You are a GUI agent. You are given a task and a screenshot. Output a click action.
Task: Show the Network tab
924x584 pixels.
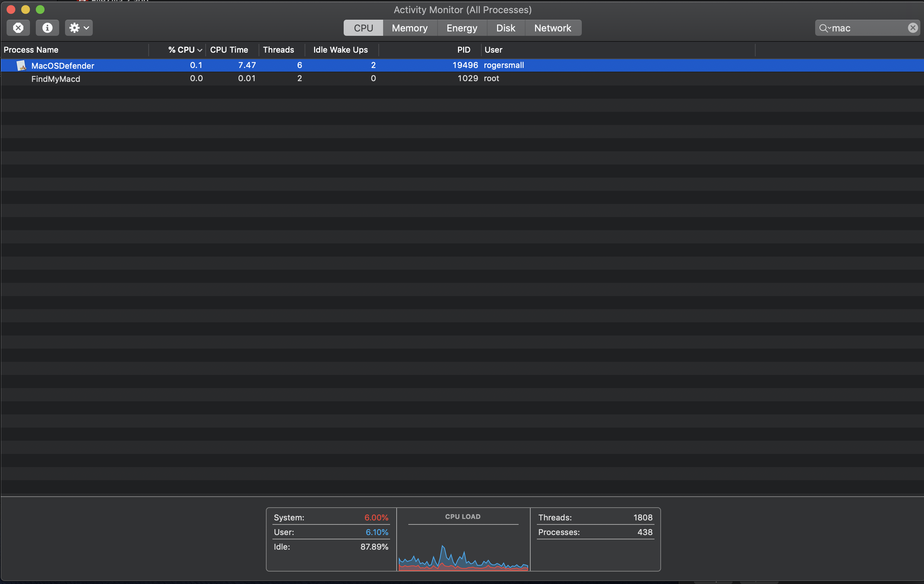(x=553, y=28)
